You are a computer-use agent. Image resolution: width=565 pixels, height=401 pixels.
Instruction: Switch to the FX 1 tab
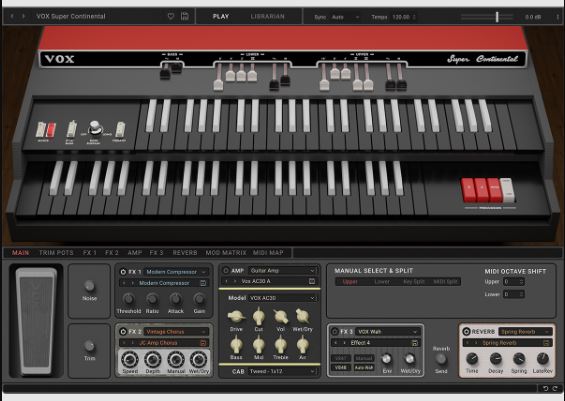(90, 253)
